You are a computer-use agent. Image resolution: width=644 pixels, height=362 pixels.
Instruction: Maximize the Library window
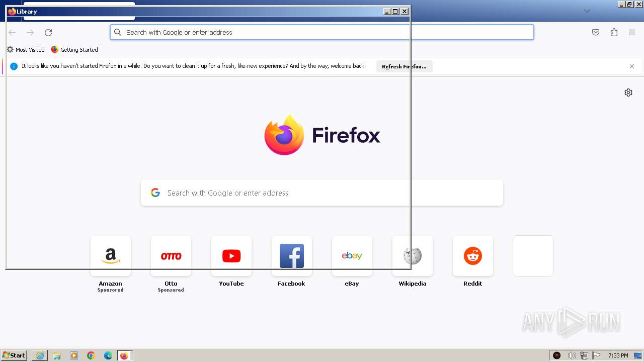(395, 11)
